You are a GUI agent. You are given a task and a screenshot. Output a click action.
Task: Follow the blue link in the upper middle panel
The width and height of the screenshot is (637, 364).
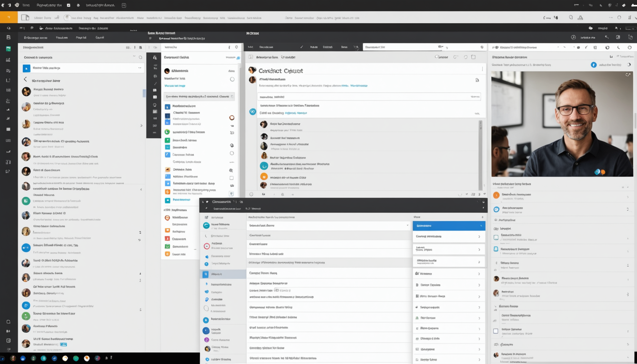point(175,86)
